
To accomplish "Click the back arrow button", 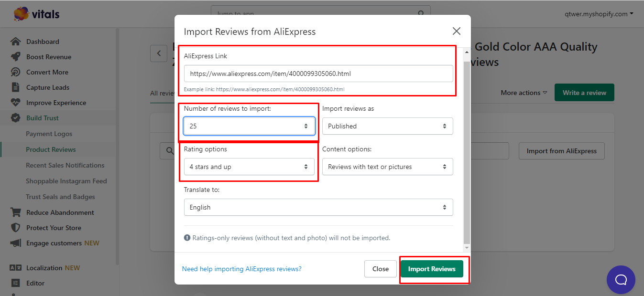I will pyautogui.click(x=159, y=53).
